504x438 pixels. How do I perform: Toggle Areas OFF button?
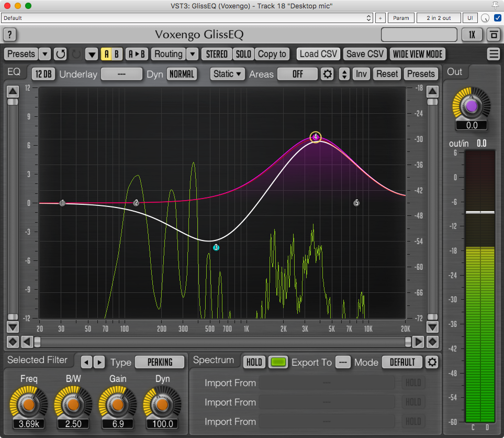tap(298, 74)
